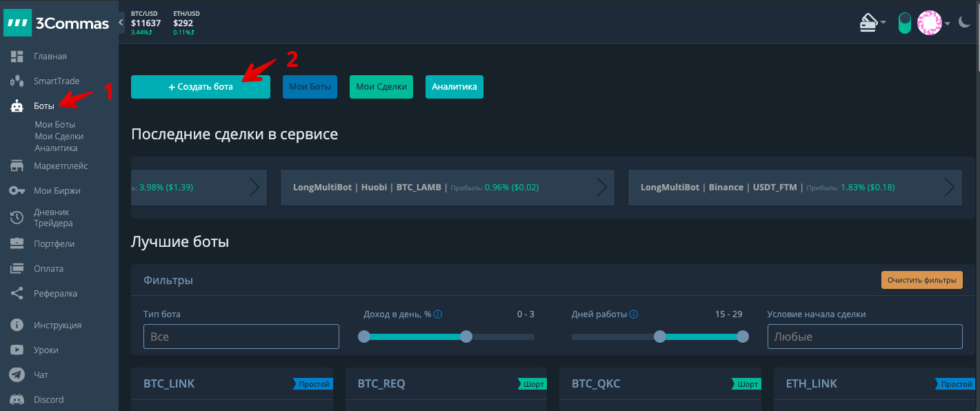Screen dimensions: 980x411
Task: Open Портфели briefcase icon
Action: click(17, 243)
